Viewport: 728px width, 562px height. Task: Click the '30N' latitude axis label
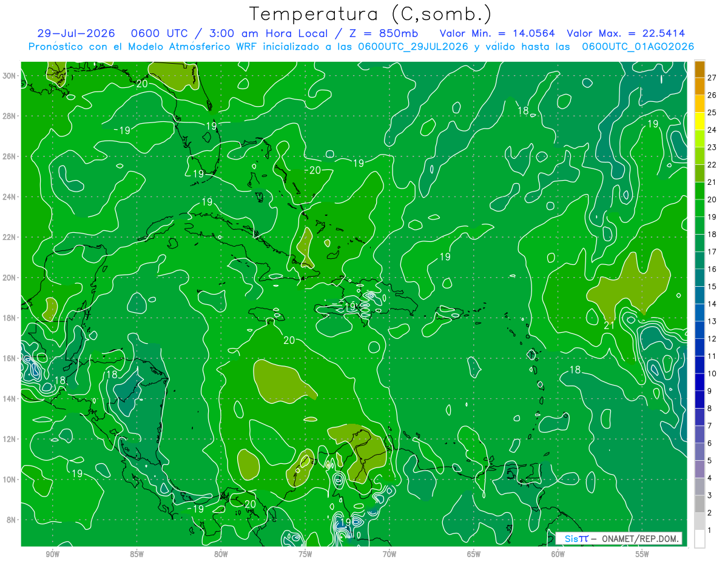[x=9, y=75]
